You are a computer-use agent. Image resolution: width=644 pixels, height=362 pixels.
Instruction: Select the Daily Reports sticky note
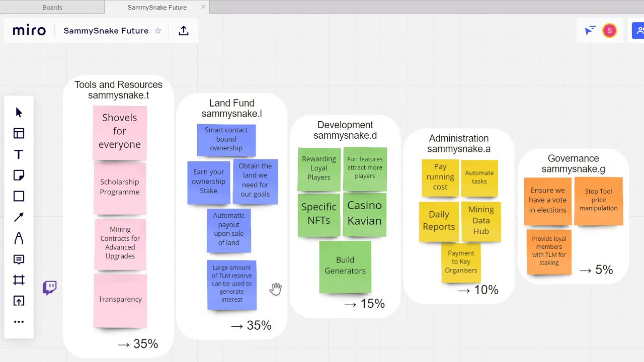point(439,222)
